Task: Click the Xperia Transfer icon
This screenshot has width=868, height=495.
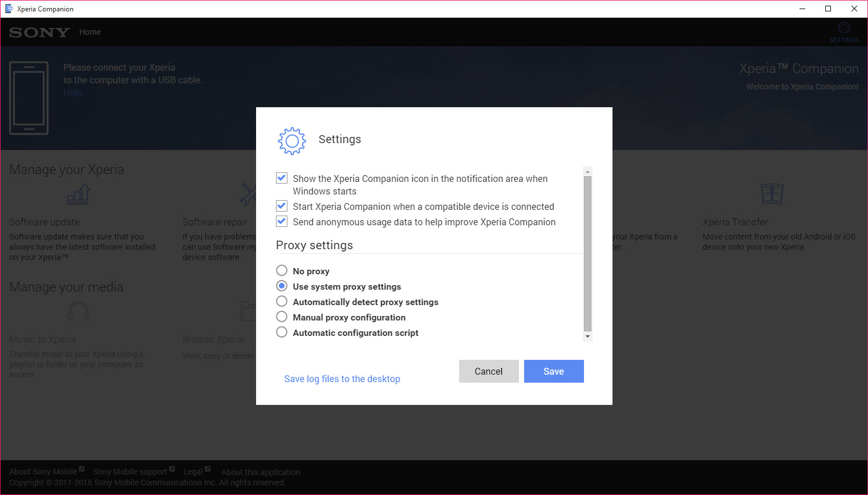Action: tap(772, 194)
